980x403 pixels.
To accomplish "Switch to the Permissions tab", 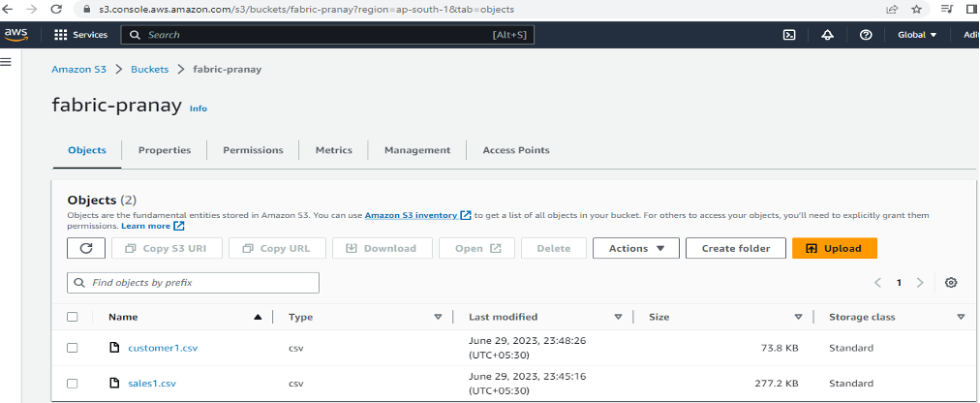I will 253,150.
